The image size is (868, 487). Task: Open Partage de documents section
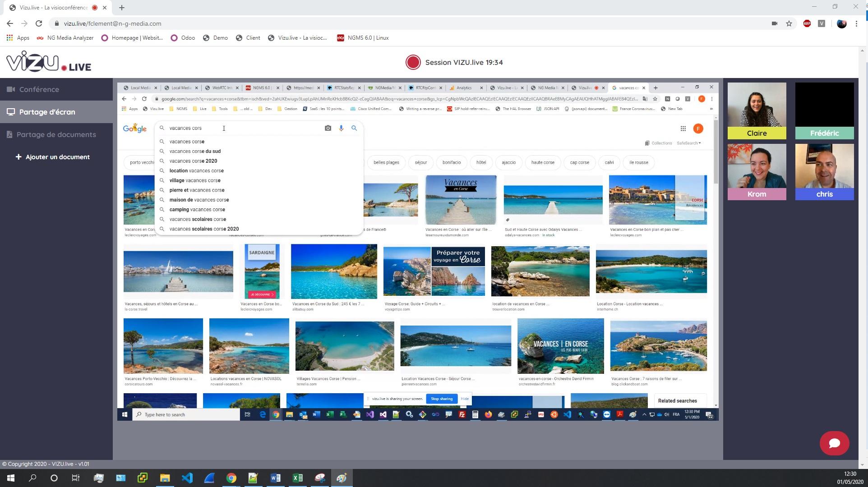pyautogui.click(x=56, y=134)
